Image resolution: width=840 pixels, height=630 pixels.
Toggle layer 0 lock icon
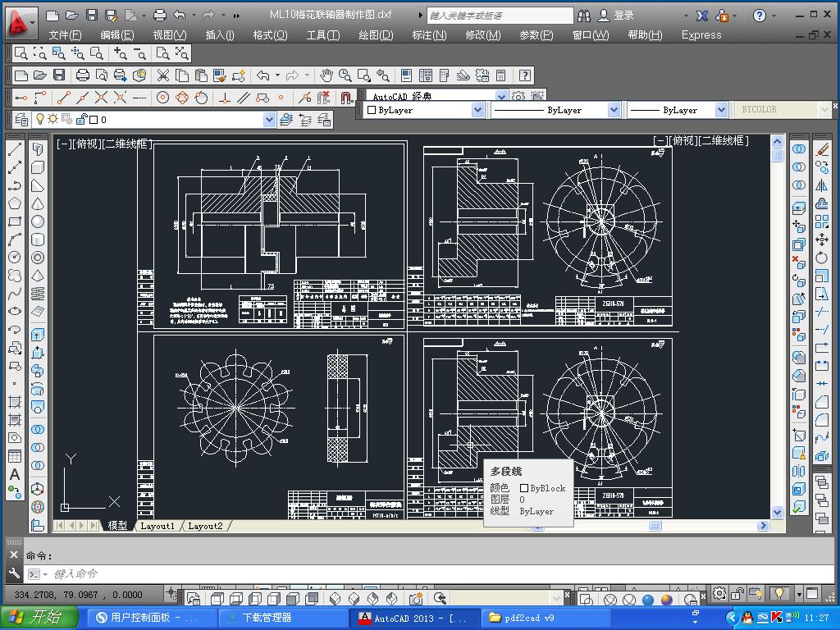(x=81, y=120)
